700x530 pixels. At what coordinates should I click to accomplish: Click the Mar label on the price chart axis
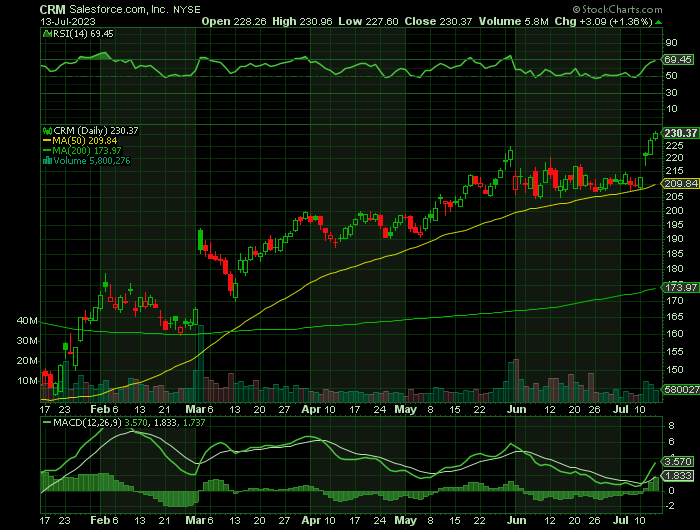[196, 409]
